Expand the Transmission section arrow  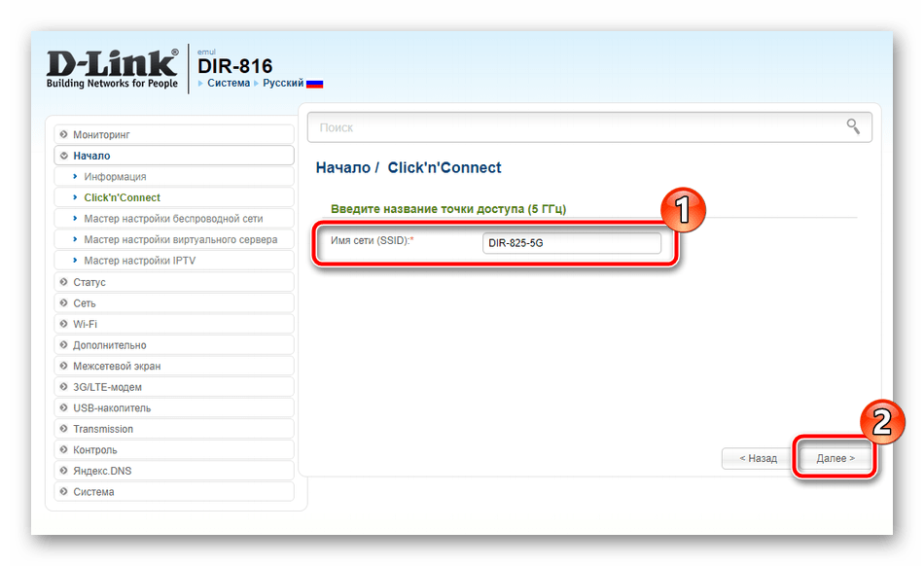click(63, 429)
